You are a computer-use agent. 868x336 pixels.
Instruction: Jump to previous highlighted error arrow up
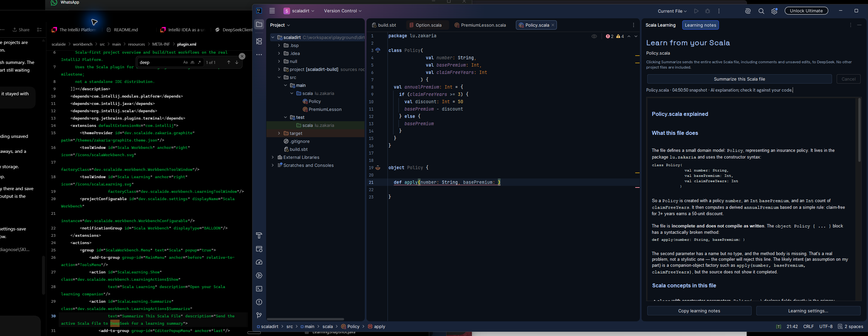629,36
